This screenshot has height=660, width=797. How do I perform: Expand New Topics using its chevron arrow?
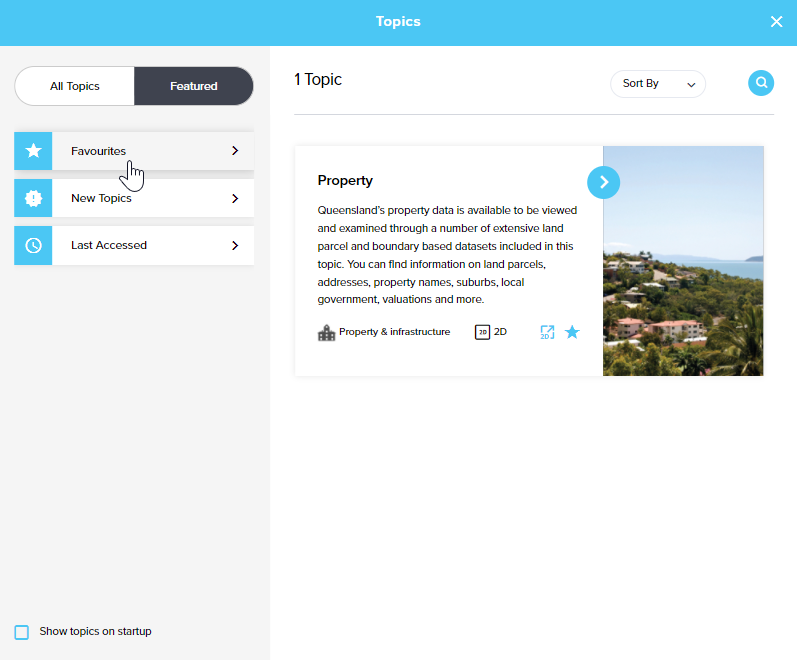point(235,198)
